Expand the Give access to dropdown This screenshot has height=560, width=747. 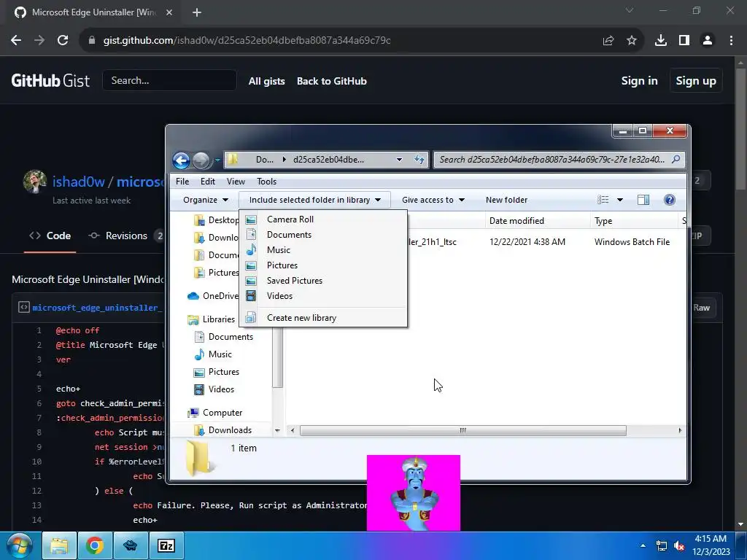point(433,200)
